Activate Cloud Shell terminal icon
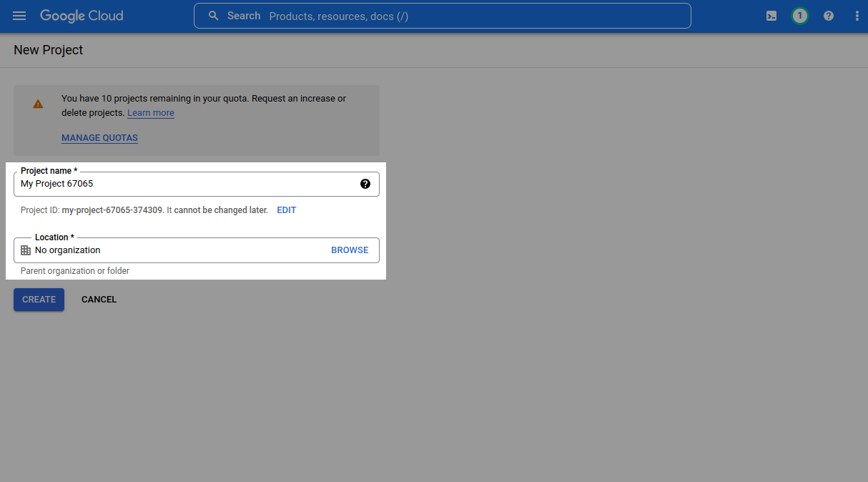 [x=771, y=16]
